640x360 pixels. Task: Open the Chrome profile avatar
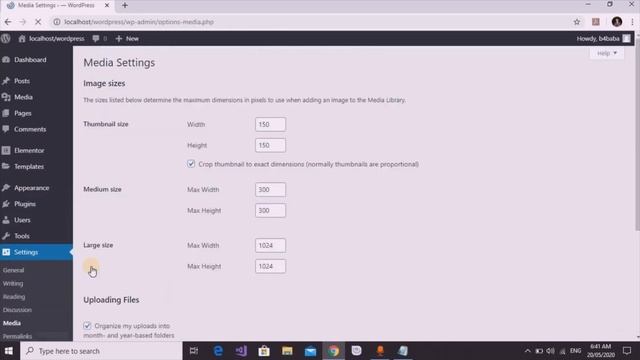(x=617, y=22)
